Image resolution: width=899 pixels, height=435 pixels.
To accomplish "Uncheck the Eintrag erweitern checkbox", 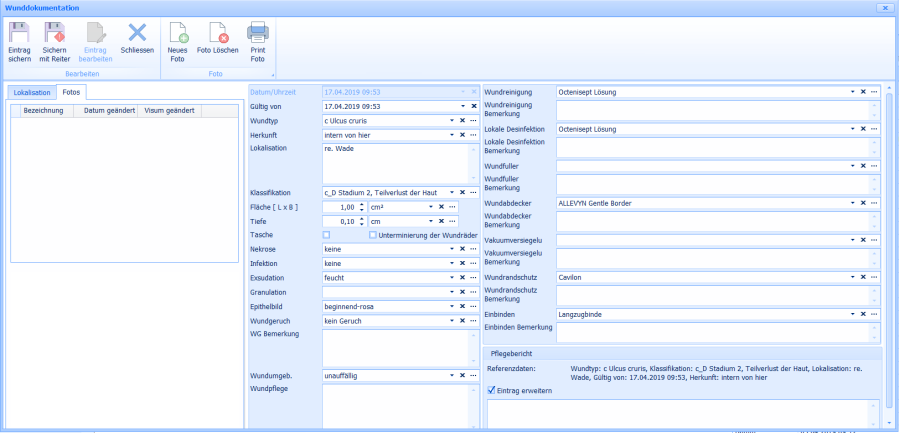I will pyautogui.click(x=491, y=390).
